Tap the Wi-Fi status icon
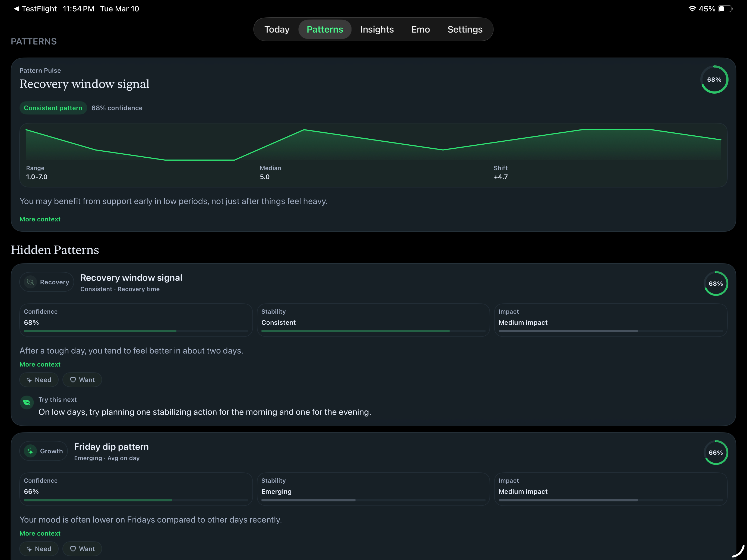 [x=692, y=9]
